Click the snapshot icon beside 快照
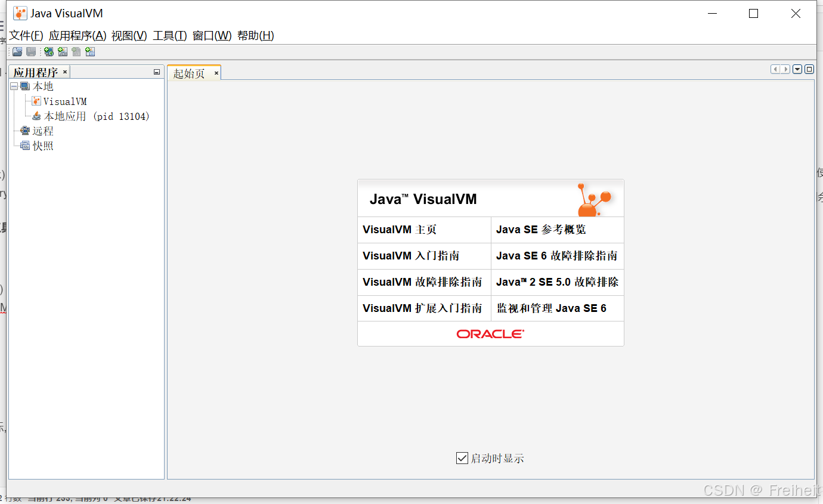823x504 pixels. click(x=25, y=146)
